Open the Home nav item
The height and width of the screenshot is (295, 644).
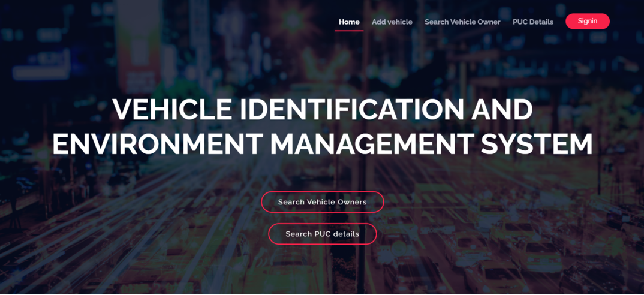click(x=349, y=22)
